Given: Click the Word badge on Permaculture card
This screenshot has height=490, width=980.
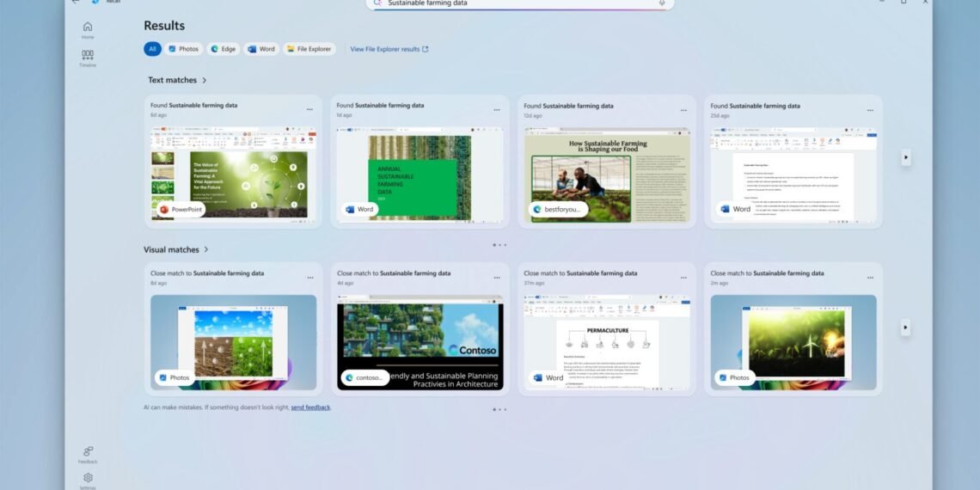Looking at the screenshot, I should pyautogui.click(x=548, y=377).
